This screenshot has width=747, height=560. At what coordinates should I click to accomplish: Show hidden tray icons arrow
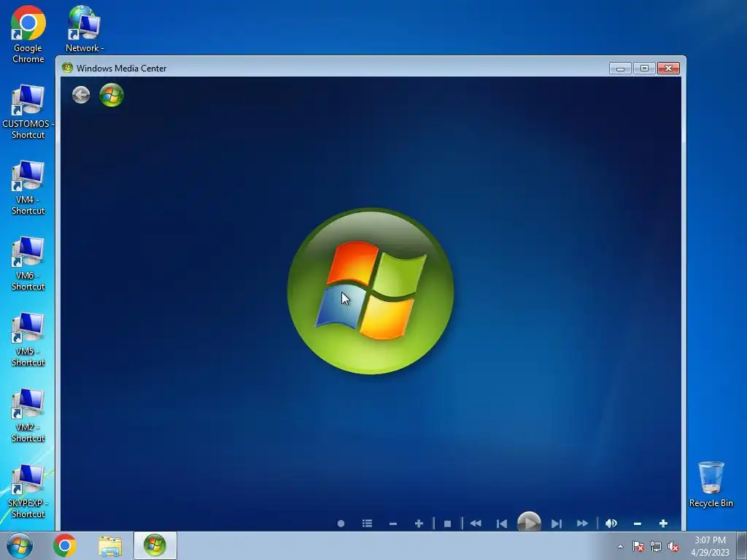tap(620, 546)
